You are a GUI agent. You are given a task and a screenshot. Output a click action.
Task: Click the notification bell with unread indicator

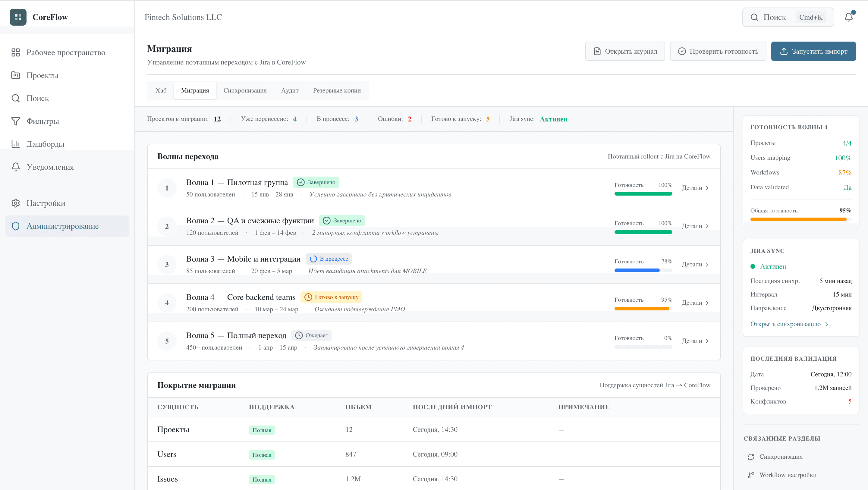pos(849,17)
